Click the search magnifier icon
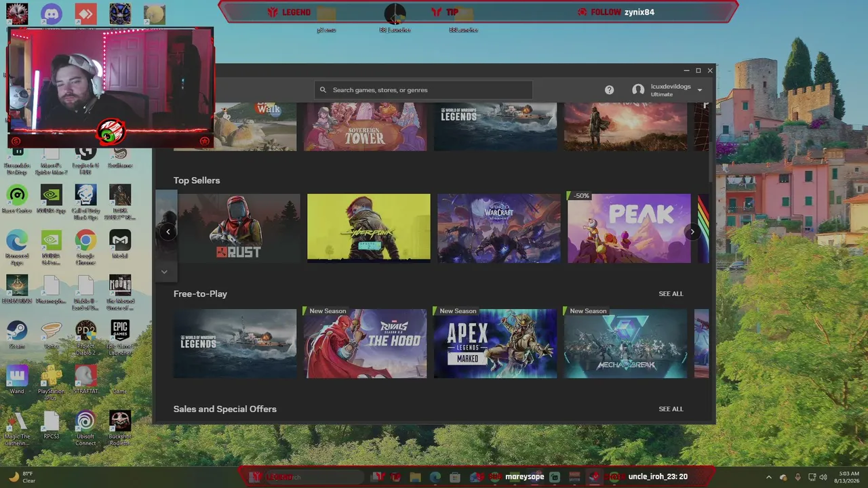The image size is (868, 488). click(323, 89)
